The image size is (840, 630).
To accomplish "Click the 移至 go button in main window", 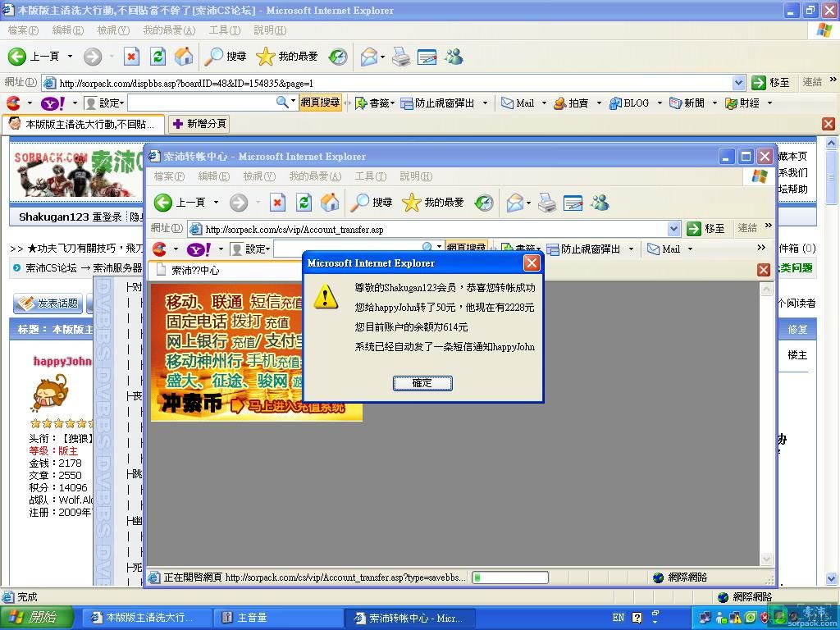I will (771, 83).
